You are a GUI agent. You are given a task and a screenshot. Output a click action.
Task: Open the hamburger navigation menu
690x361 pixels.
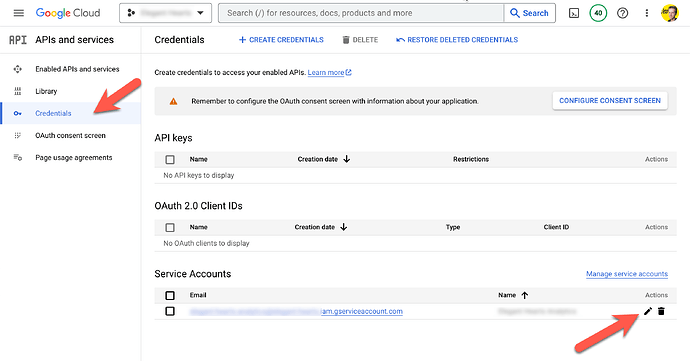pyautogui.click(x=18, y=13)
